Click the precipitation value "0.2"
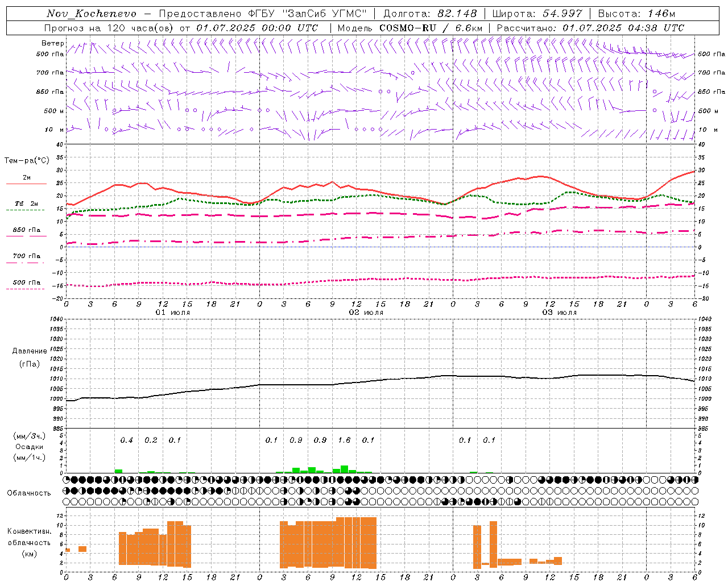728x582 pixels. click(151, 440)
